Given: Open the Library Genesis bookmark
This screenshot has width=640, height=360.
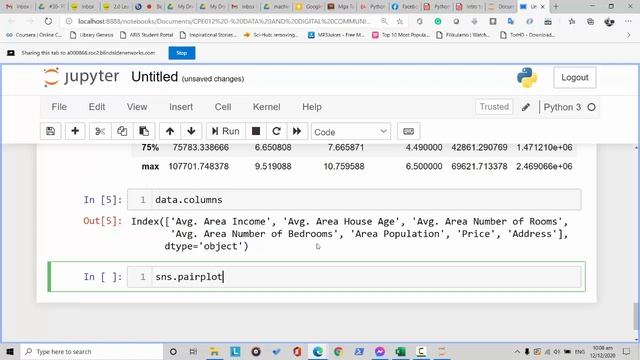Looking at the screenshot, I should tap(92, 35).
